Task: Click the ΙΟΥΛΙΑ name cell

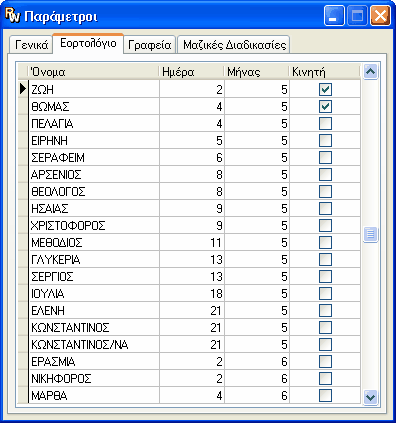Action: 94,293
